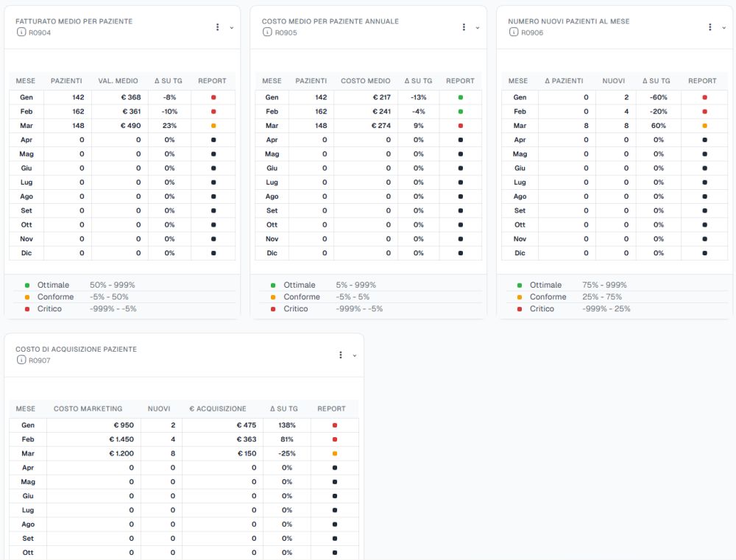Open the three-dot menu on Costo Medio Per Paziente Annuale
Viewport: 736px width, 560px height.
tap(464, 27)
